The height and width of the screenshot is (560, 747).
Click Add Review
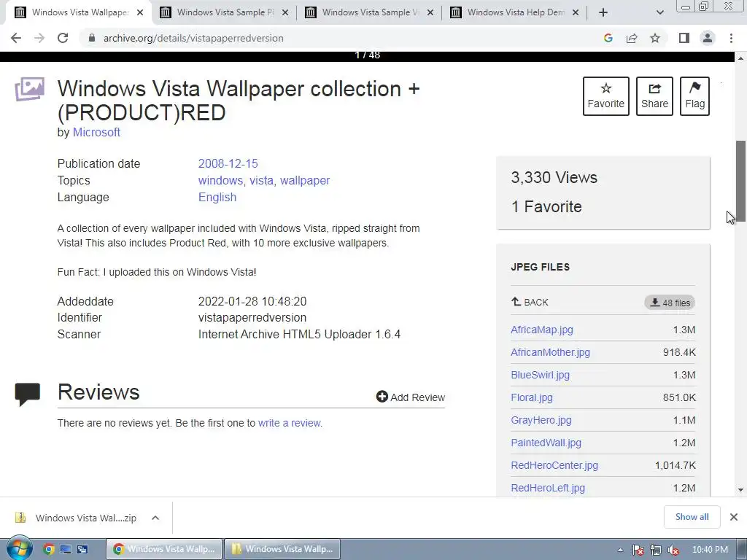(411, 397)
